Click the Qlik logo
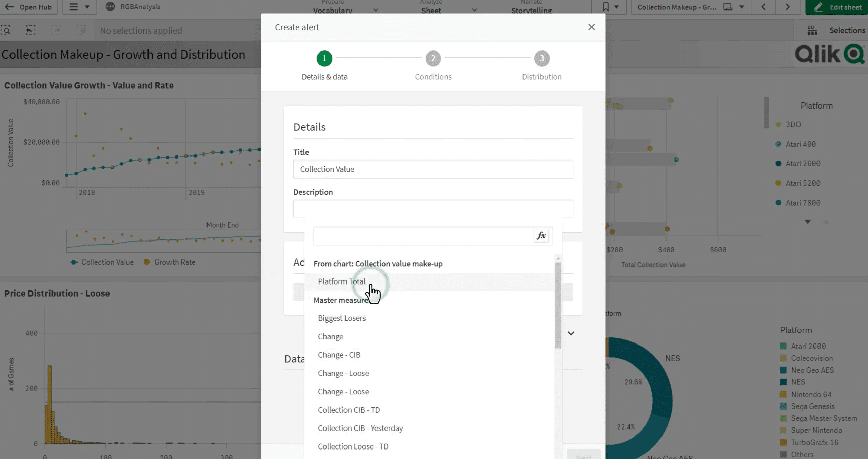The width and height of the screenshot is (868, 459). tap(829, 54)
